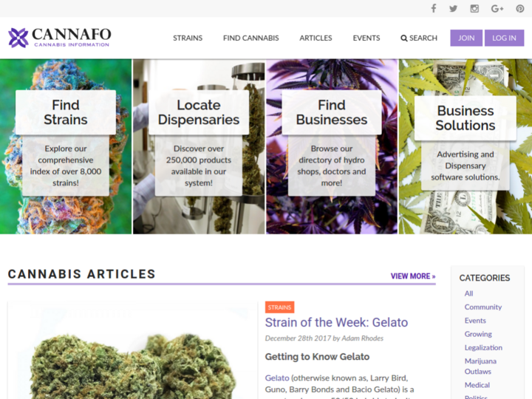
Task: Go to the Articles nav item
Action: click(x=316, y=38)
